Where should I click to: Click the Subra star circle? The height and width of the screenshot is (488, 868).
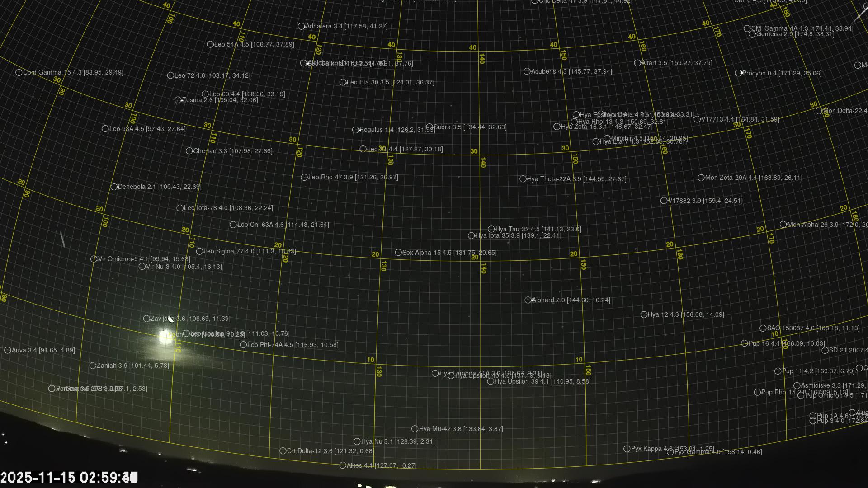(x=429, y=127)
